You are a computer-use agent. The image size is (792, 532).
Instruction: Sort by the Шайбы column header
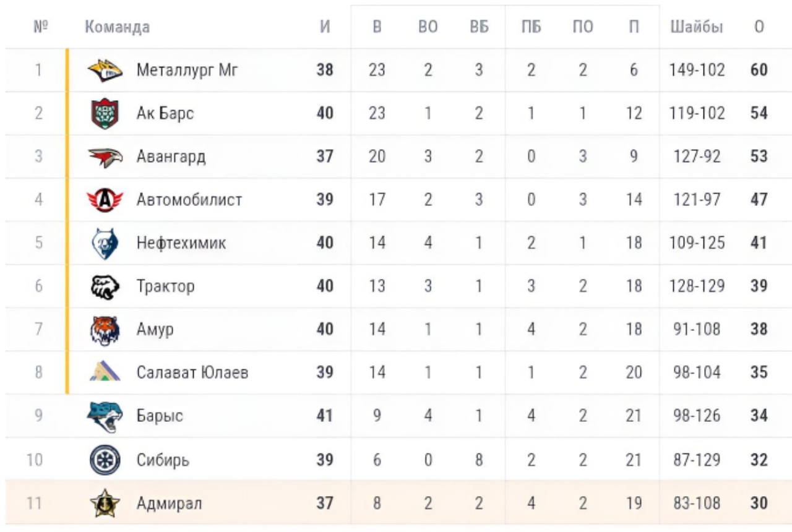pyautogui.click(x=696, y=27)
